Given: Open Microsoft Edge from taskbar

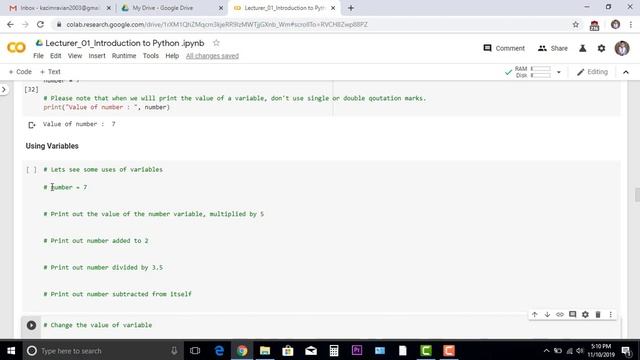Looking at the screenshot, I should (x=219, y=351).
